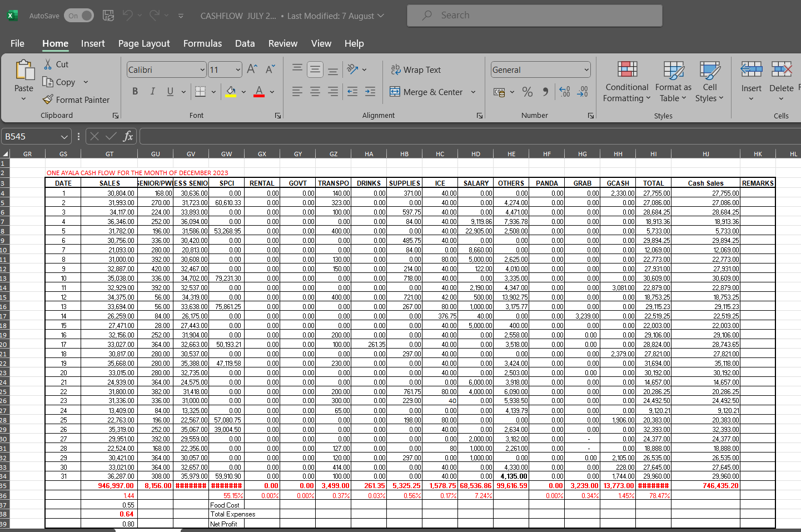Click the Format Painter brush icon
Screen dimensions: 801x532
point(48,100)
